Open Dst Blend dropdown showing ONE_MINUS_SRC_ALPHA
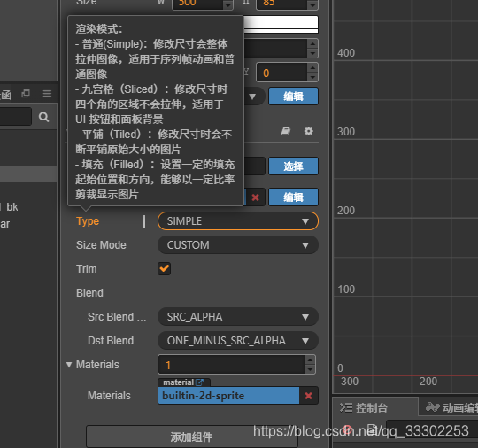 pos(238,341)
